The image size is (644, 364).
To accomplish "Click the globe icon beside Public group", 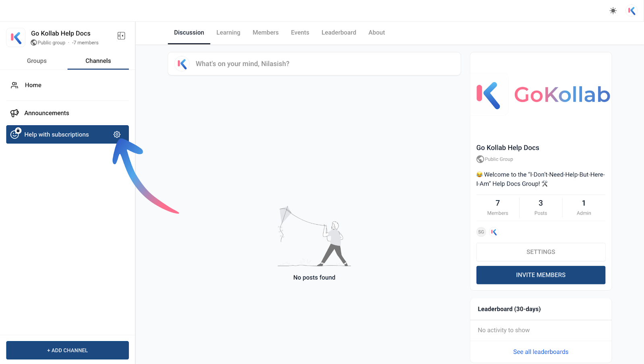I will tap(34, 43).
